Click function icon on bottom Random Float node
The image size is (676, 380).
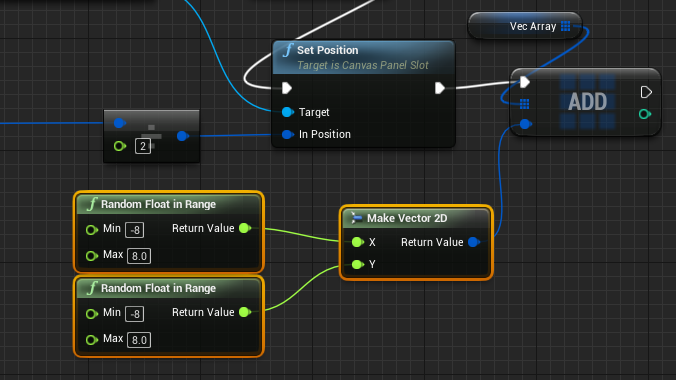click(x=91, y=288)
